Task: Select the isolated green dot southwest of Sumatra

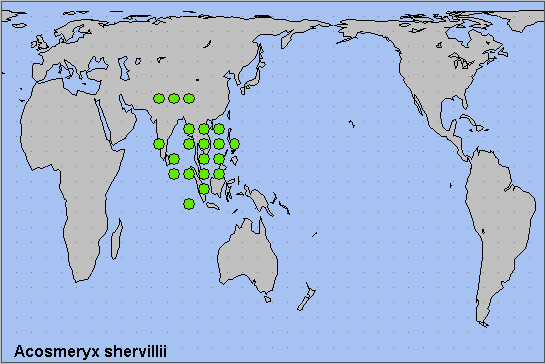Action: [189, 204]
